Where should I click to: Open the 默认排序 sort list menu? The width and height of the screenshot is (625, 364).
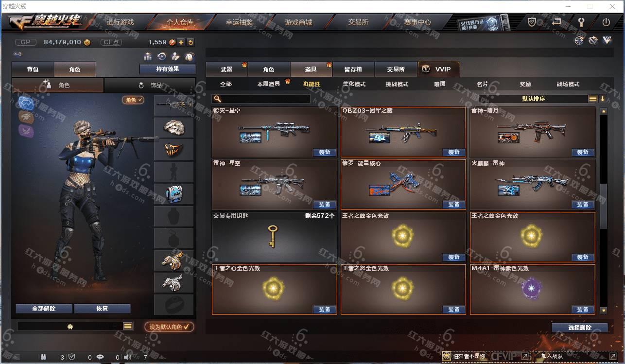[593, 99]
